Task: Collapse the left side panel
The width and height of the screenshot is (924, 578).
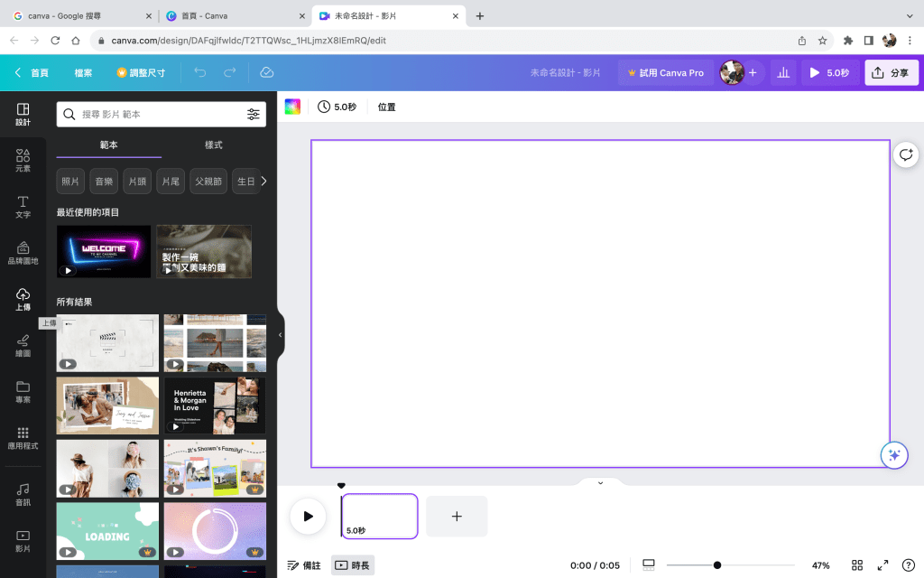Action: coord(280,334)
